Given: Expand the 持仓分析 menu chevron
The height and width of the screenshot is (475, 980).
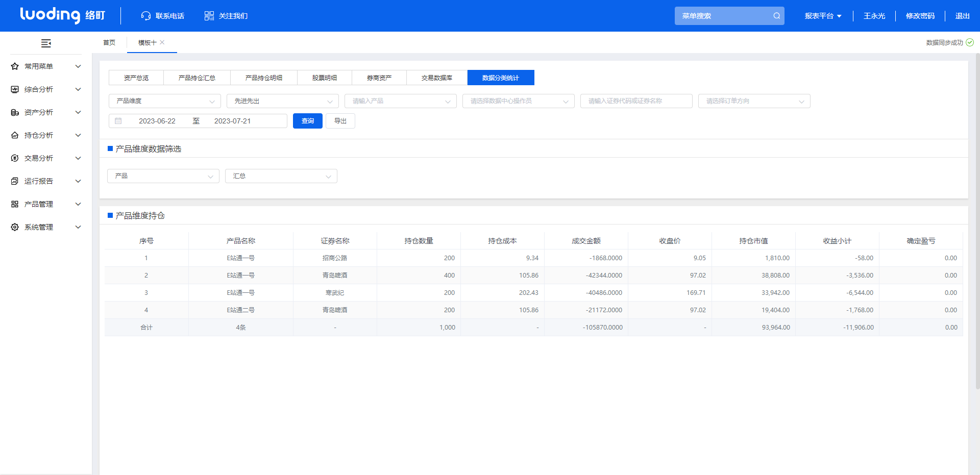Looking at the screenshot, I should tap(78, 135).
